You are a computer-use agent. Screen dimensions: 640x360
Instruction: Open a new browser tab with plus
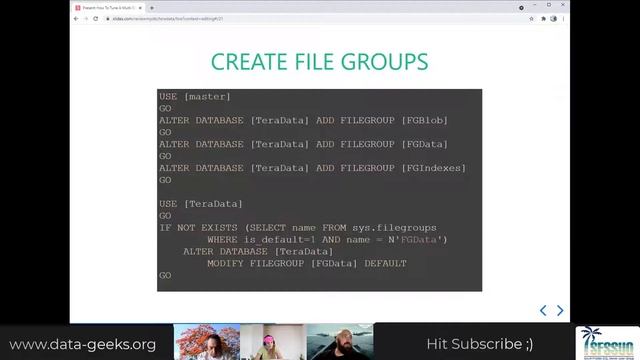[152, 8]
